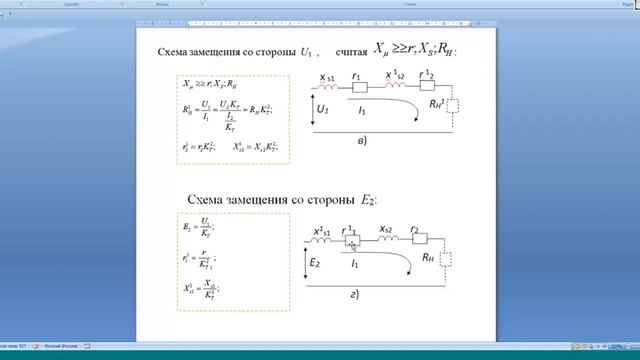The image size is (640, 360).
Task: Select the lower dashed formula box with E2 formula
Action: point(233,262)
